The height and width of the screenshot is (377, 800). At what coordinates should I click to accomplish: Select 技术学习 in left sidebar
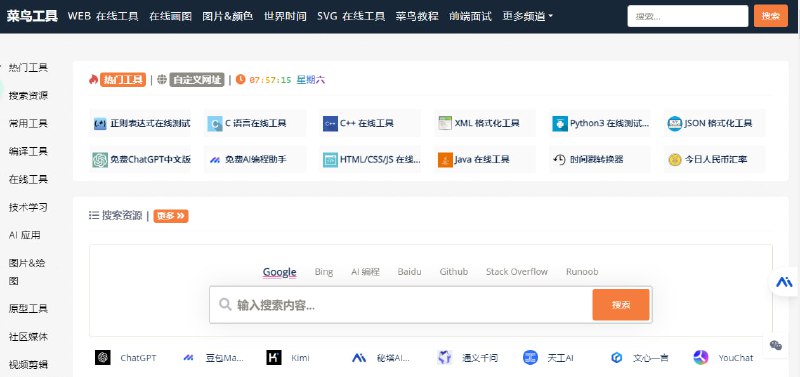pyautogui.click(x=28, y=207)
